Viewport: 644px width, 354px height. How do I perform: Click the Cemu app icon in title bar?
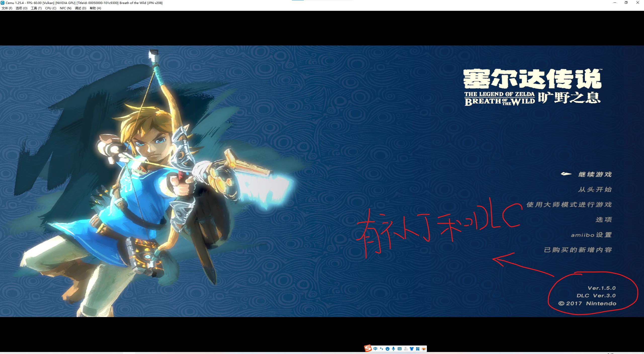pyautogui.click(x=3, y=3)
